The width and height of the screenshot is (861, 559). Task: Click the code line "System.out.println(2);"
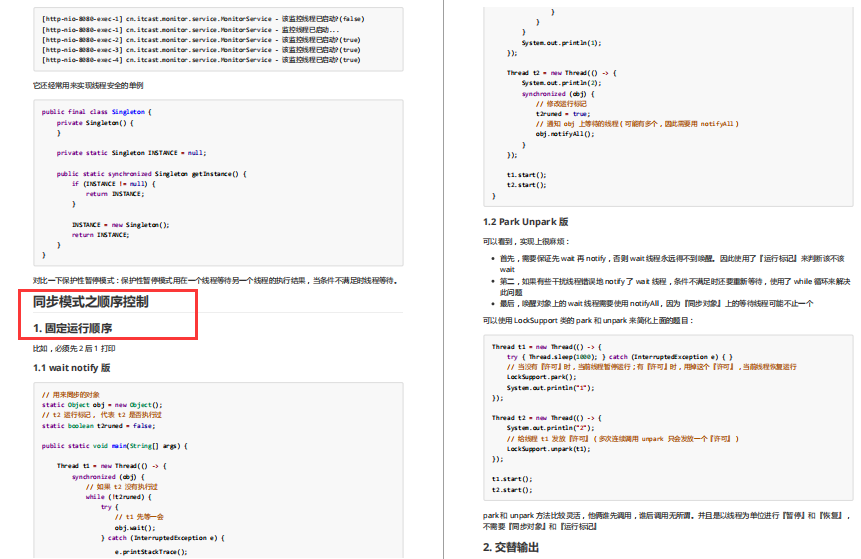(561, 83)
